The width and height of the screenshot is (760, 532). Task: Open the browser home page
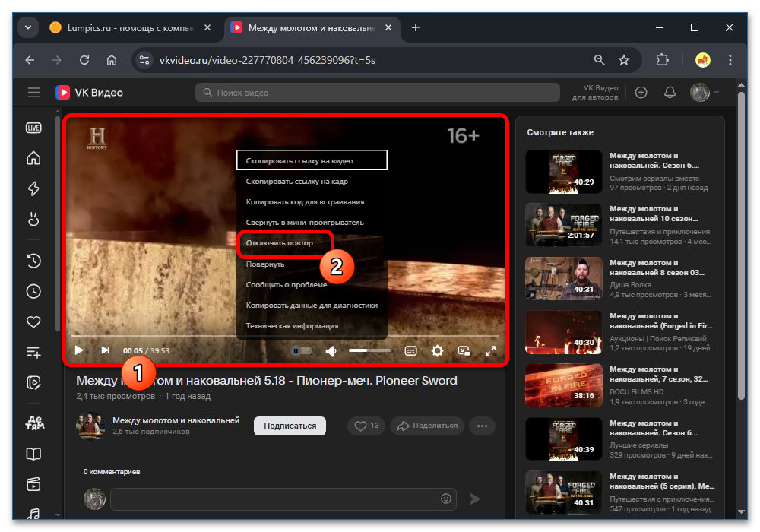click(112, 60)
